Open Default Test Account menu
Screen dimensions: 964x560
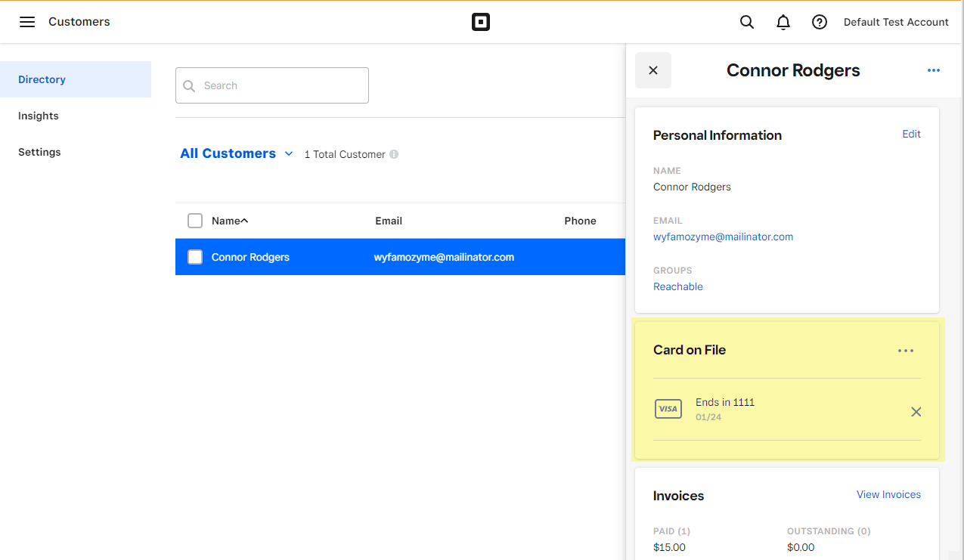point(896,22)
